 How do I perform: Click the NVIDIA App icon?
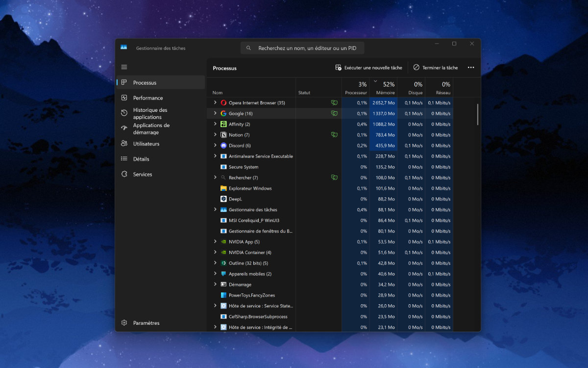pos(223,242)
